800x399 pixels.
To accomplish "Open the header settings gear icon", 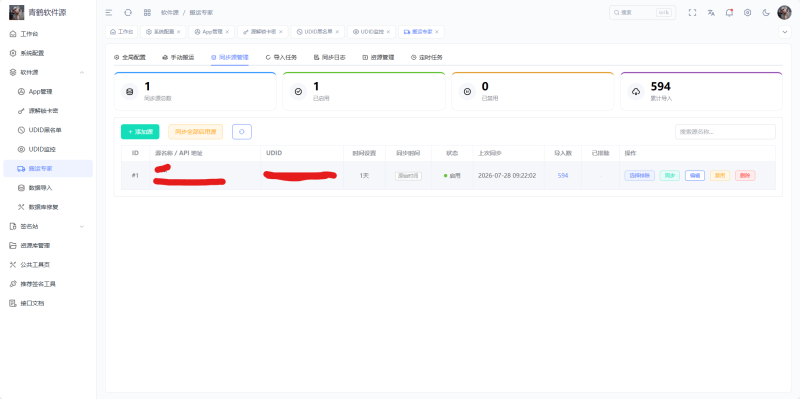I will tap(747, 13).
